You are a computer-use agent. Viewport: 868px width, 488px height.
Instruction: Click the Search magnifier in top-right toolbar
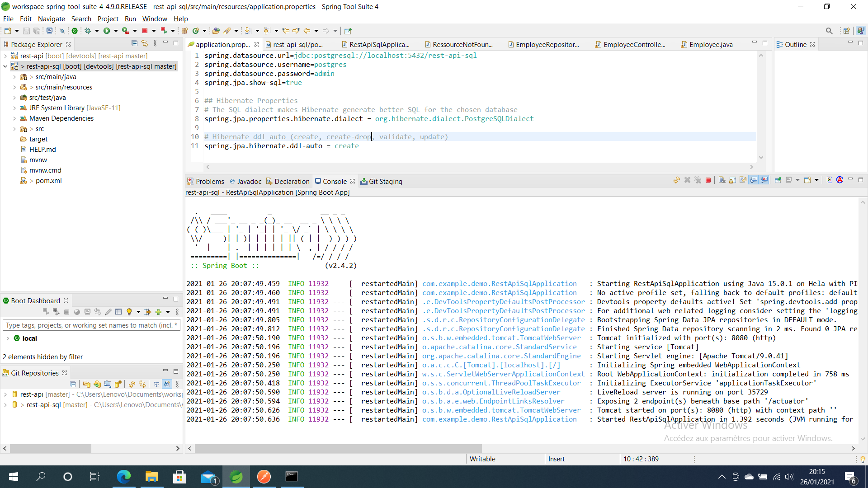[x=829, y=31]
